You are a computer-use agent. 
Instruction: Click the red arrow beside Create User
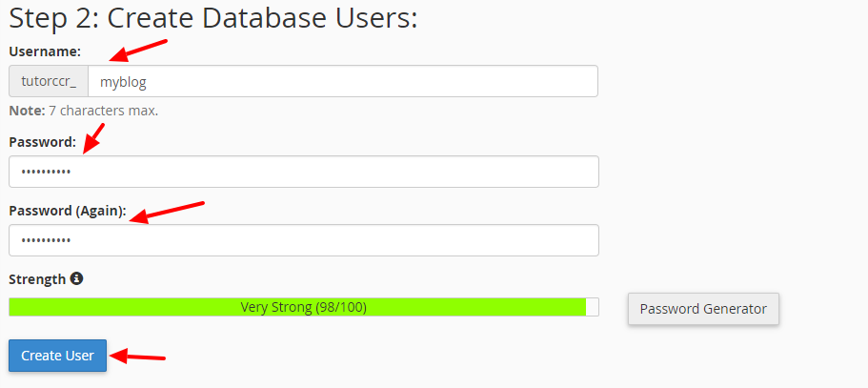[137, 356]
